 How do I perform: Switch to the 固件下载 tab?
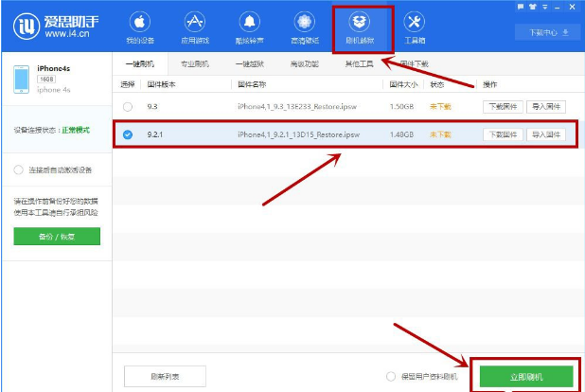pos(415,63)
